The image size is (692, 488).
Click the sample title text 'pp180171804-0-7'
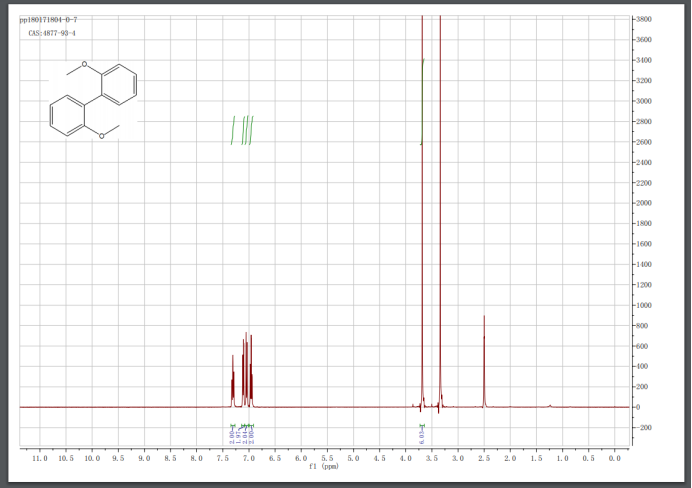[49, 20]
